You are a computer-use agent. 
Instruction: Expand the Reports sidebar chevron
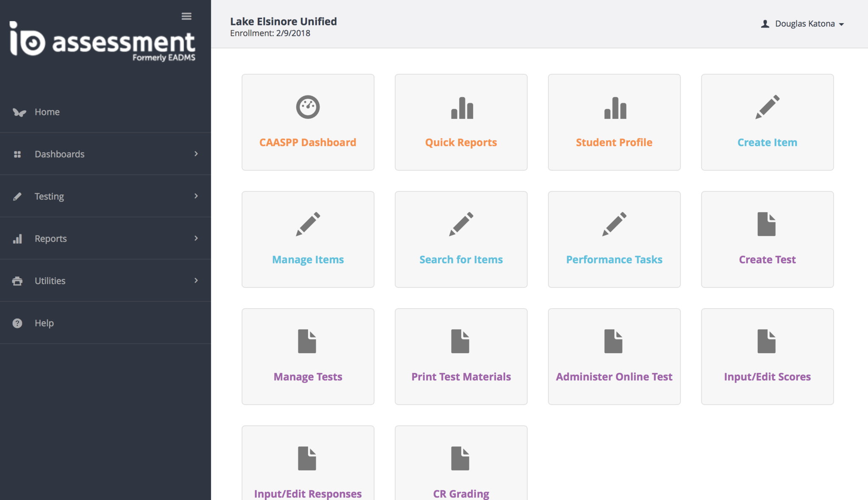196,238
